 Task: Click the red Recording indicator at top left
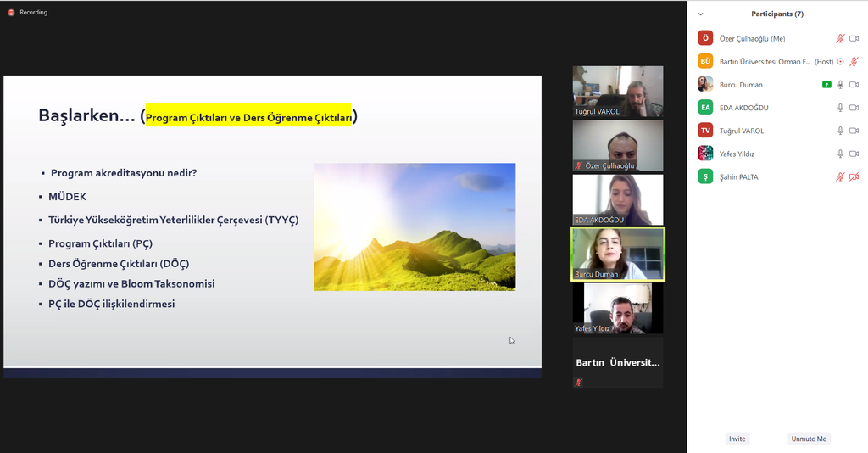(12, 13)
